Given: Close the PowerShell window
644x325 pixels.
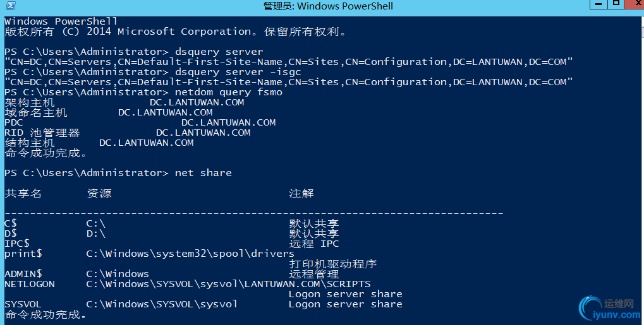Looking at the screenshot, I should (634, 4).
